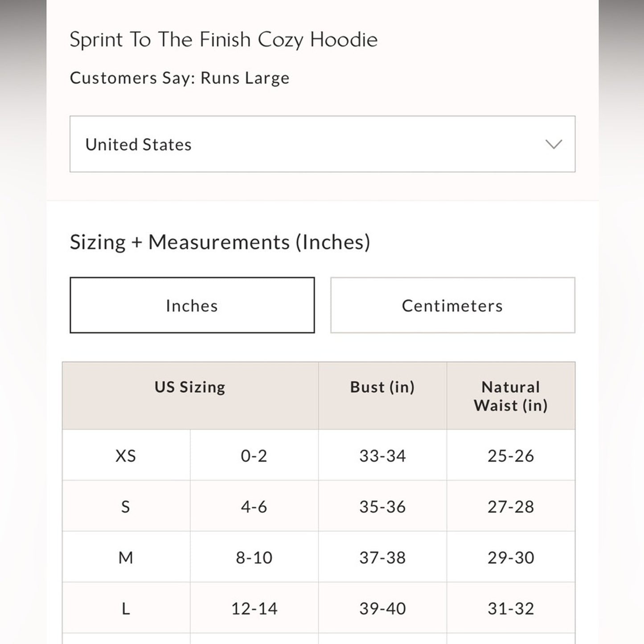Screen dimensions: 644x644
Task: Select the 33-34 bust measurement cell
Action: [x=382, y=455]
